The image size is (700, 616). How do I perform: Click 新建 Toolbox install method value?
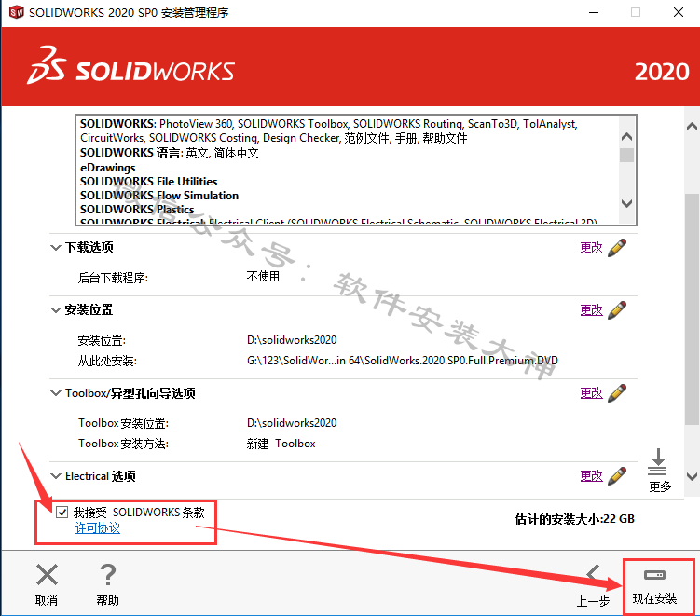coord(281,444)
